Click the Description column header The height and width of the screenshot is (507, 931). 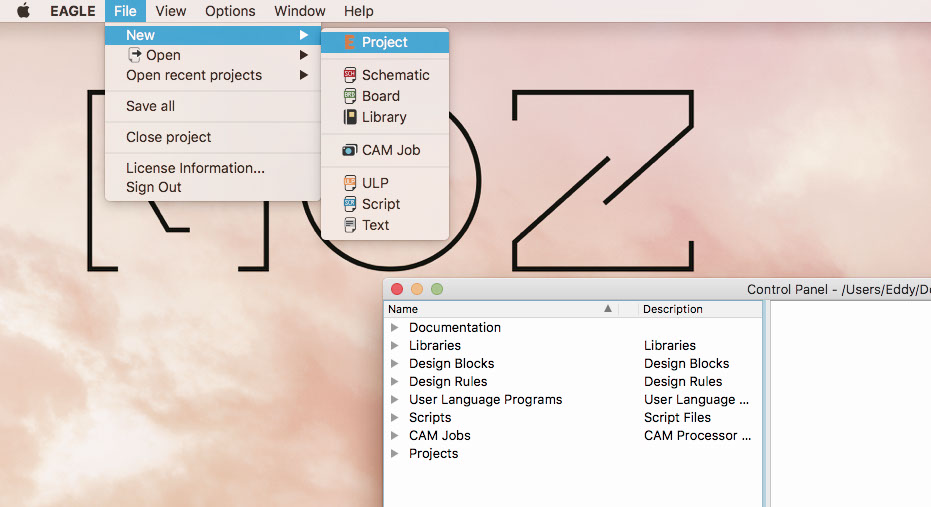point(701,309)
